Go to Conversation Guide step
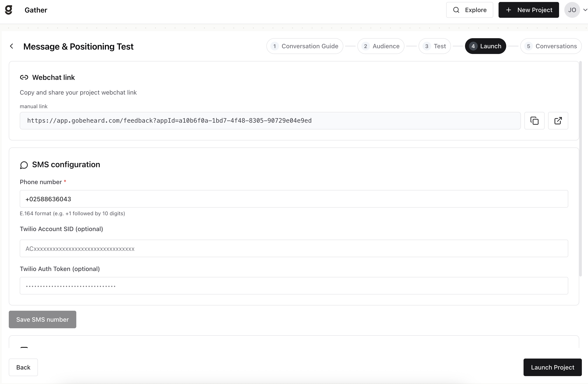The width and height of the screenshot is (588, 384). click(x=305, y=46)
